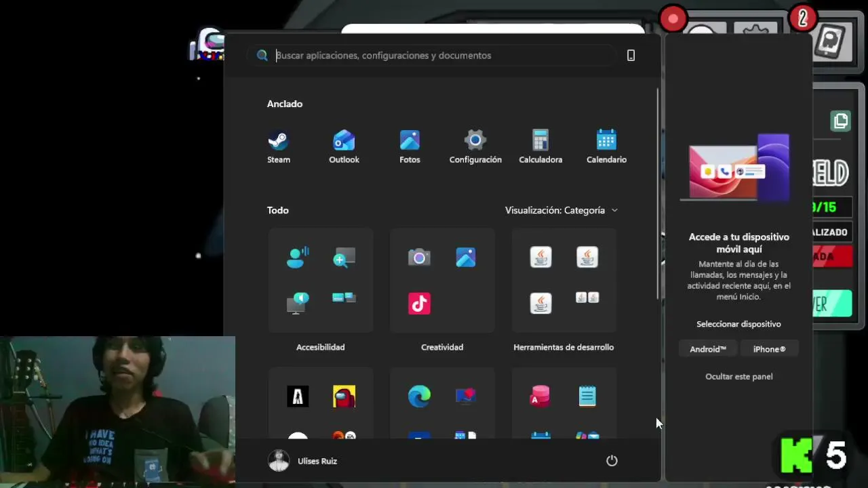This screenshot has height=488, width=868.
Task: Launch Outlook from pinned apps
Action: (344, 146)
